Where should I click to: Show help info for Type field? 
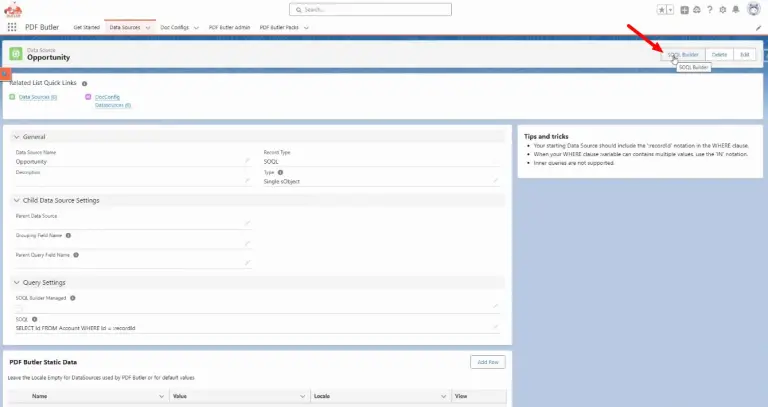(281, 172)
